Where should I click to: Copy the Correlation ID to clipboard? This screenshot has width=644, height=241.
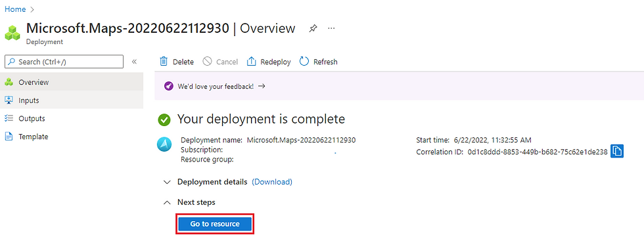coord(617,151)
